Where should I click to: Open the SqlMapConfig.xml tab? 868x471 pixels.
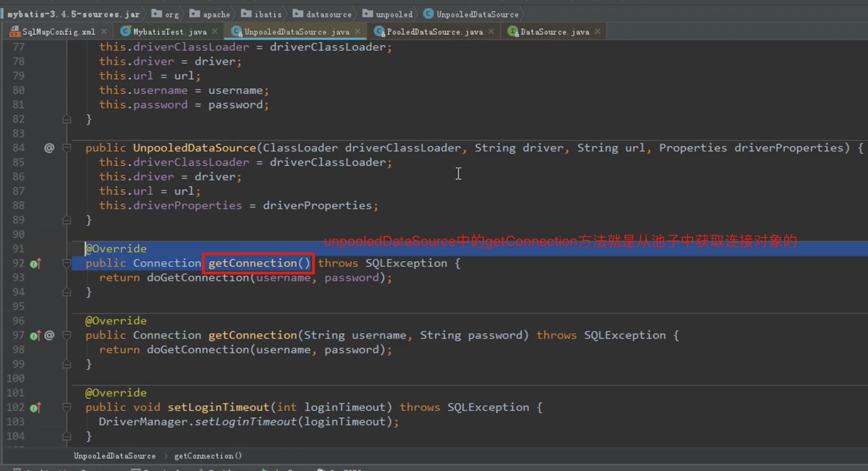[58, 32]
